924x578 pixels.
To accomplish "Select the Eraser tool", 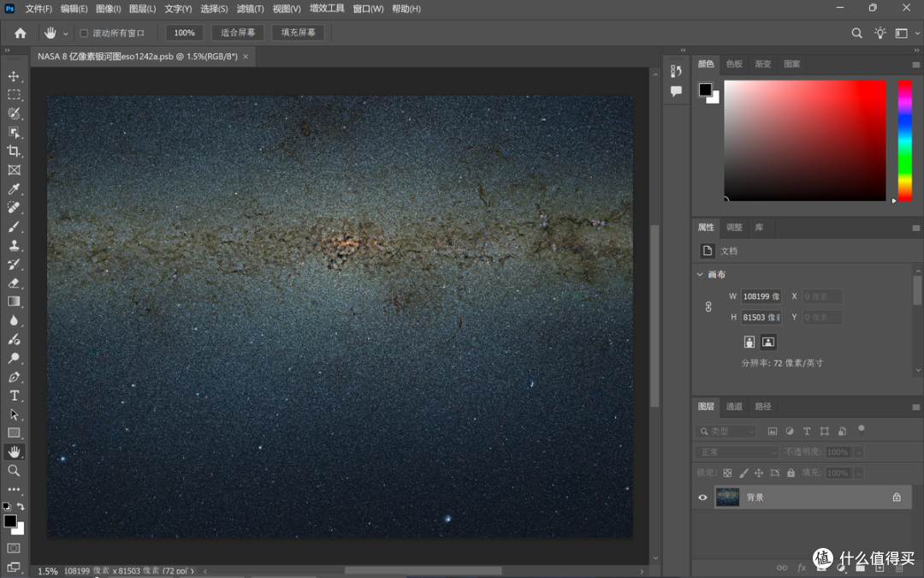I will point(14,283).
